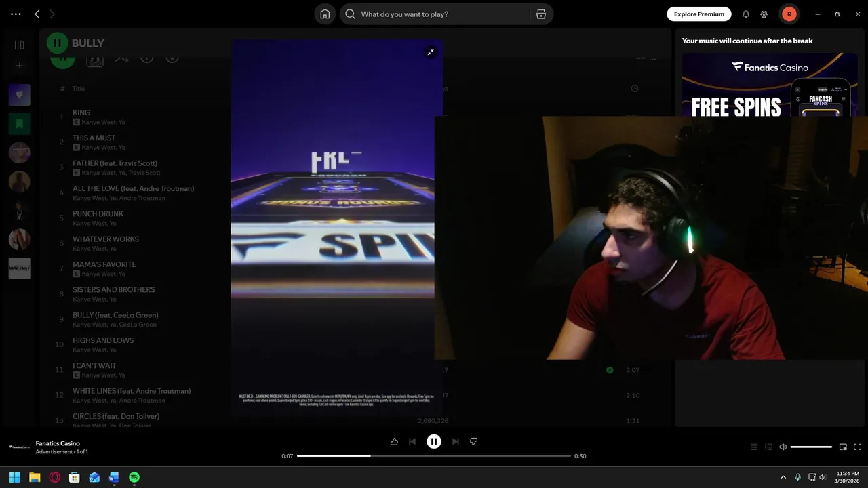Open CeeLo Green artist link under BULLY

(x=138, y=325)
